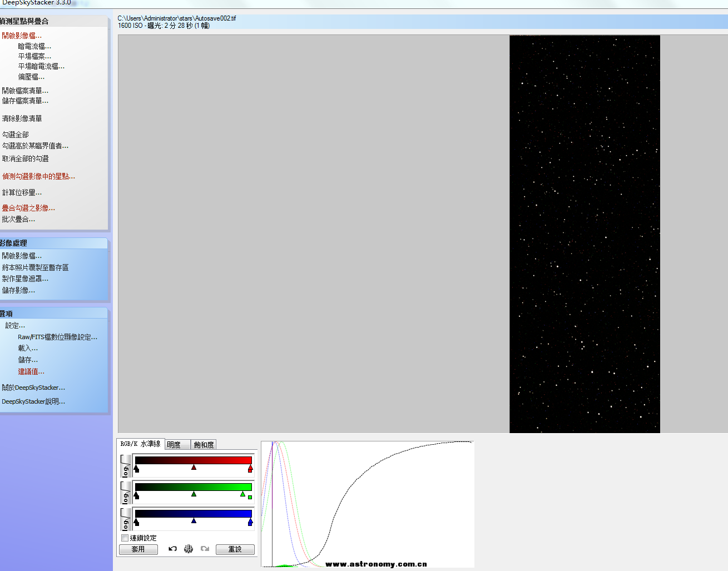Collapse the 偵測星點與疊合 panel header
728x571 pixels.
pos(54,21)
